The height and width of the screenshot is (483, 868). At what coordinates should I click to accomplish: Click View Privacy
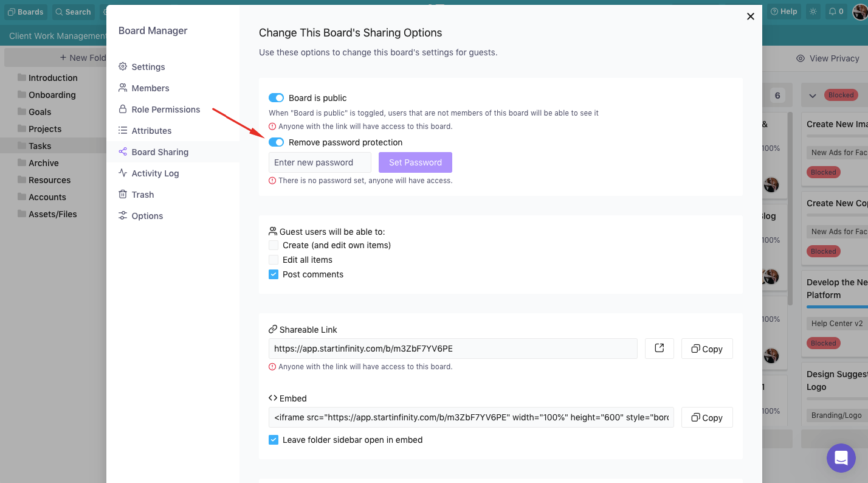pos(828,58)
